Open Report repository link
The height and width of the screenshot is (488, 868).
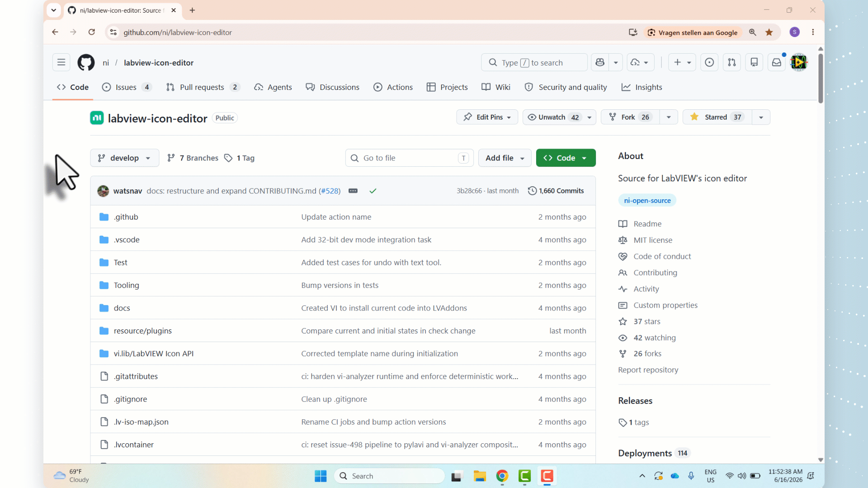click(648, 370)
